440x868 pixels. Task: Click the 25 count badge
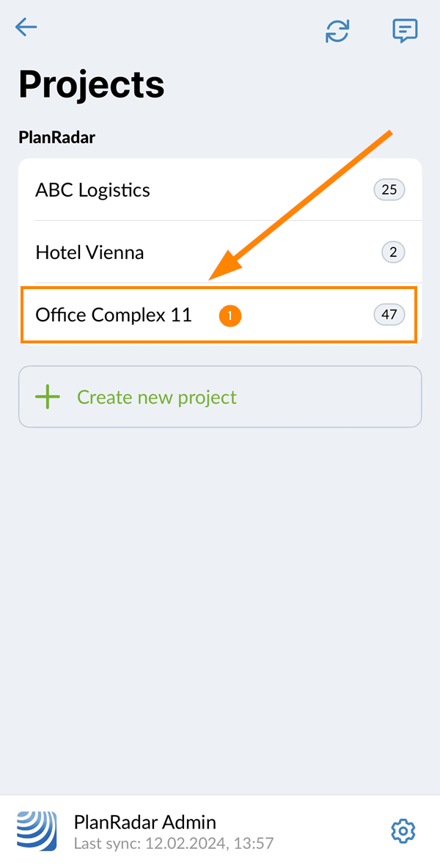389,190
